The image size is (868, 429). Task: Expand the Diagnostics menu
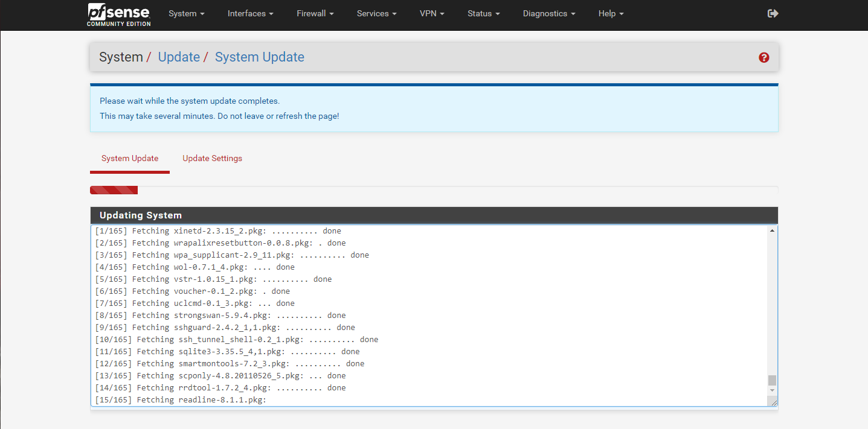click(549, 13)
